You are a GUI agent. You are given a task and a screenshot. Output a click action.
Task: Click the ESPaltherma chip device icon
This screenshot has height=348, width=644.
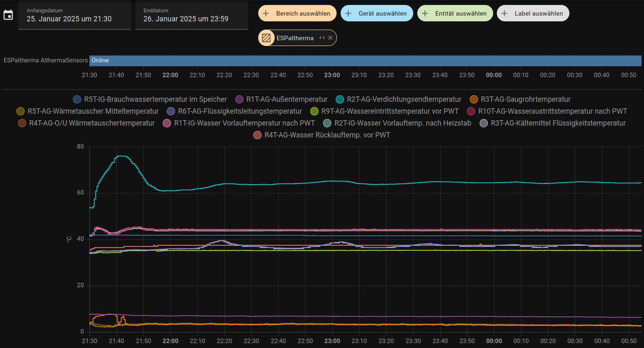tap(267, 38)
